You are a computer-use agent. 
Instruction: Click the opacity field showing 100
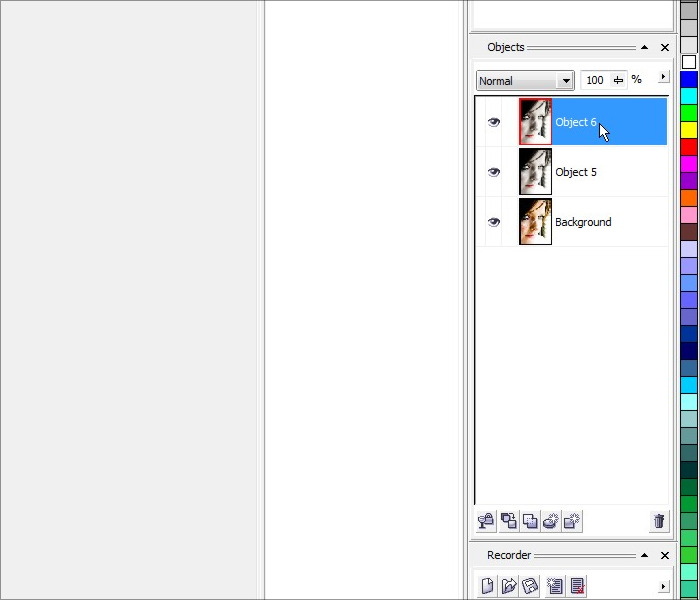(595, 81)
